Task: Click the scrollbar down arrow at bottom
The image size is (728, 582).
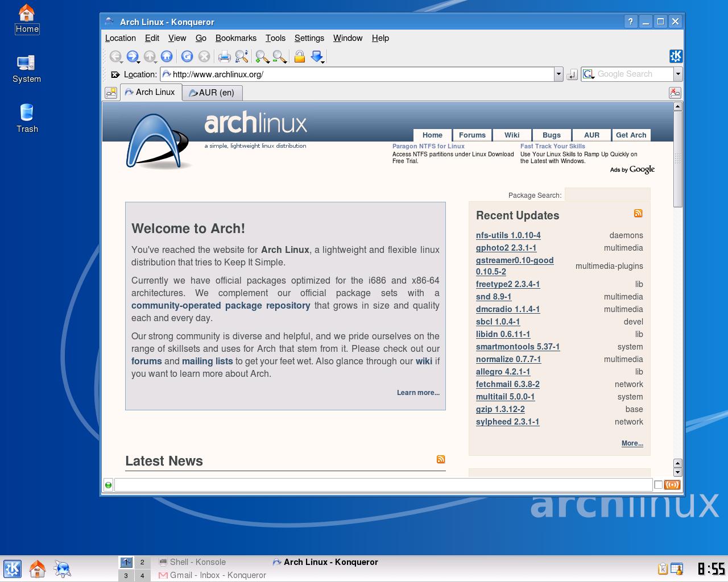Action: coord(677,472)
